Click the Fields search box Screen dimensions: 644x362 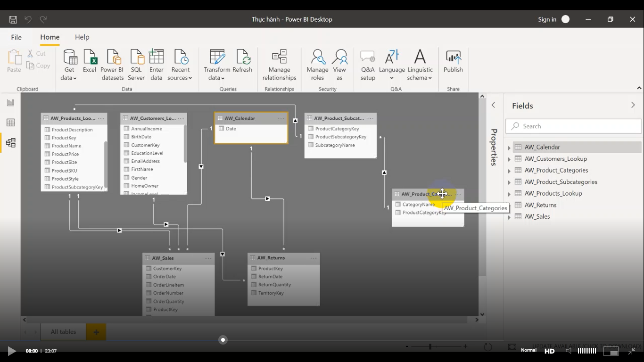573,126
